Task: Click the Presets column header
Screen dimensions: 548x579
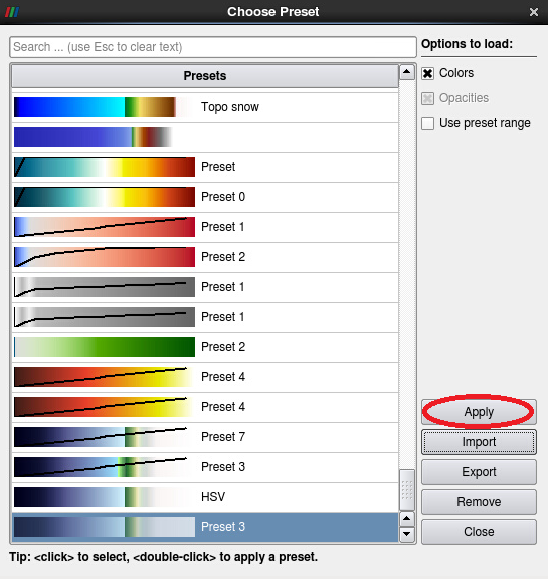Action: [205, 76]
